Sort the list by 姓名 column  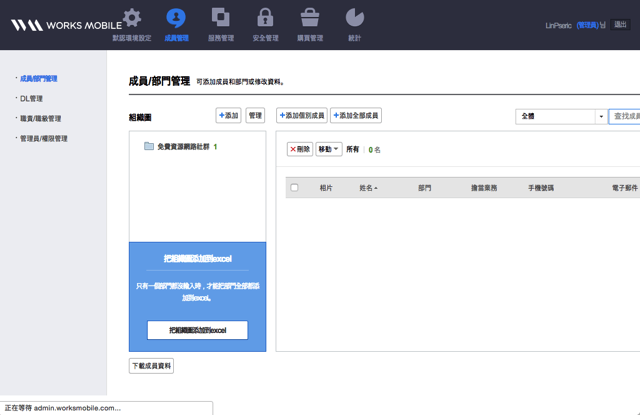[368, 188]
